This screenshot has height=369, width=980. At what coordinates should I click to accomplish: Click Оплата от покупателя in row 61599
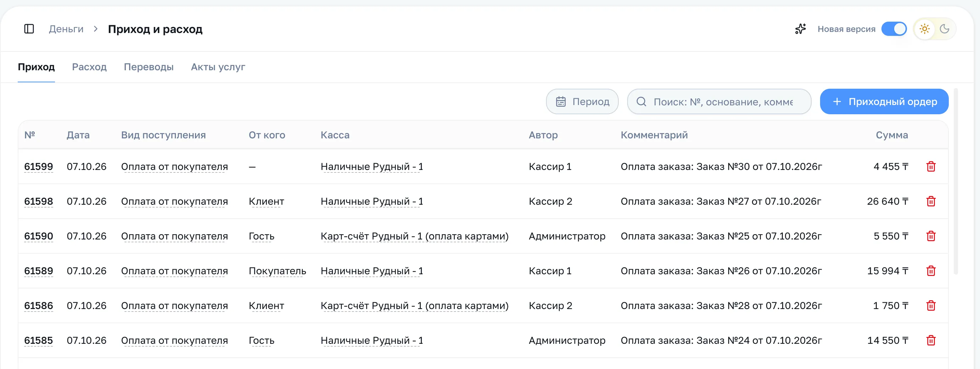point(174,166)
